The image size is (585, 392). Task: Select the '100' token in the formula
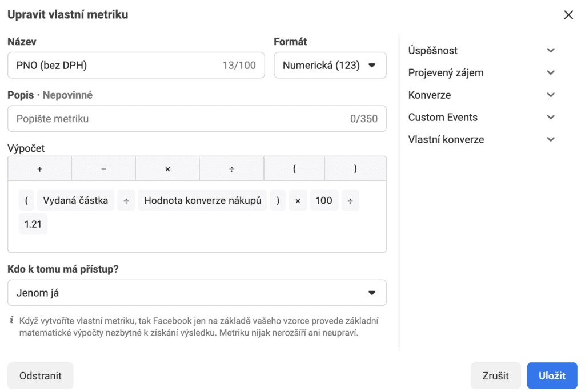pos(324,200)
